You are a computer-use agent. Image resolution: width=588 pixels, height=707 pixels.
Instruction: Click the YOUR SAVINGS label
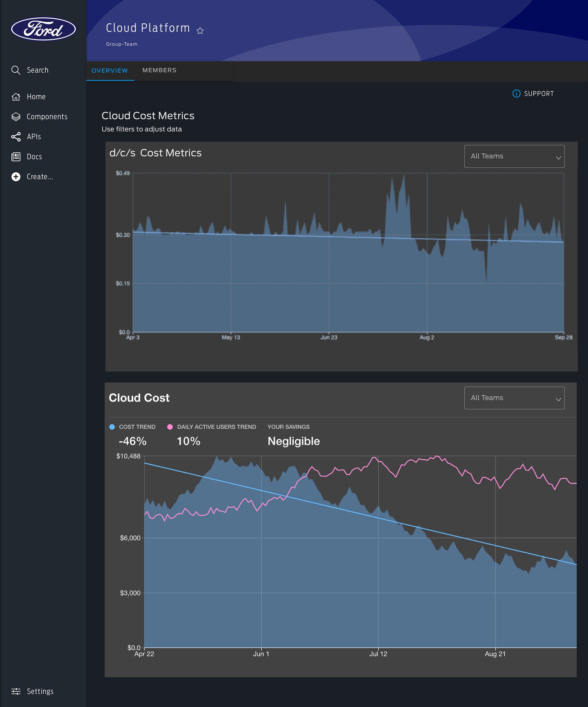(288, 427)
